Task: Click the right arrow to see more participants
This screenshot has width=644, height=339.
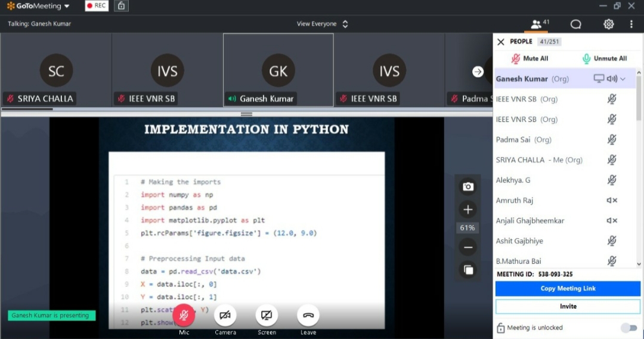Action: [x=478, y=72]
